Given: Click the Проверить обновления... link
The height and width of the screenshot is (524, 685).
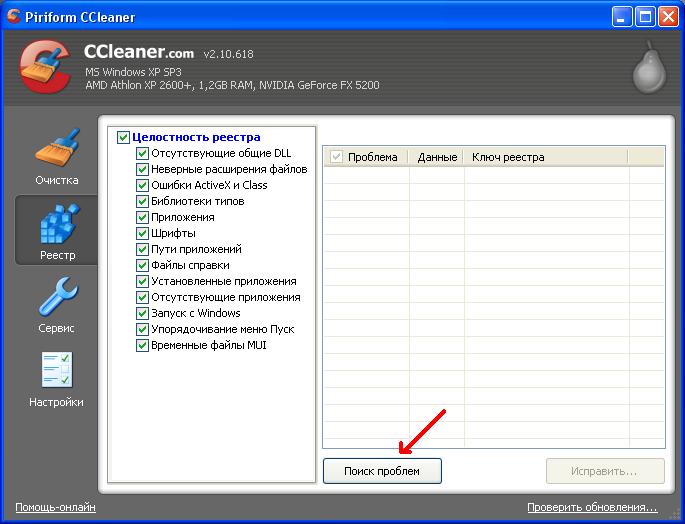Looking at the screenshot, I should coord(592,507).
